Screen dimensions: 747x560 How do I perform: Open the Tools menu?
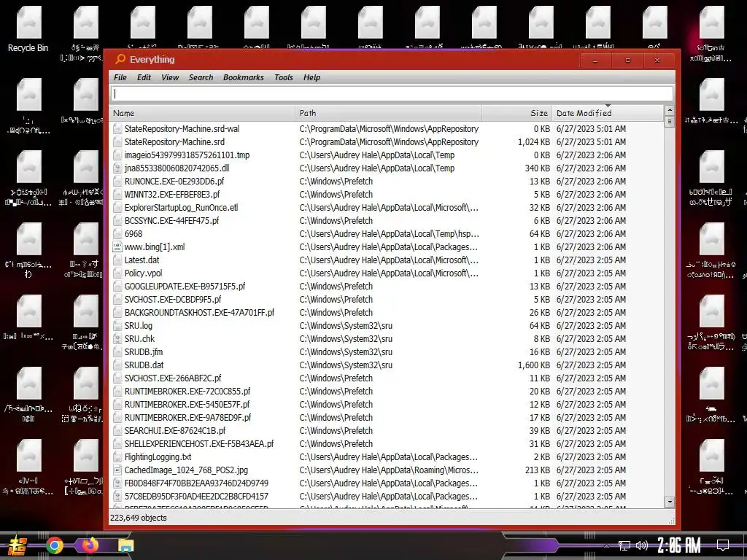(x=284, y=77)
